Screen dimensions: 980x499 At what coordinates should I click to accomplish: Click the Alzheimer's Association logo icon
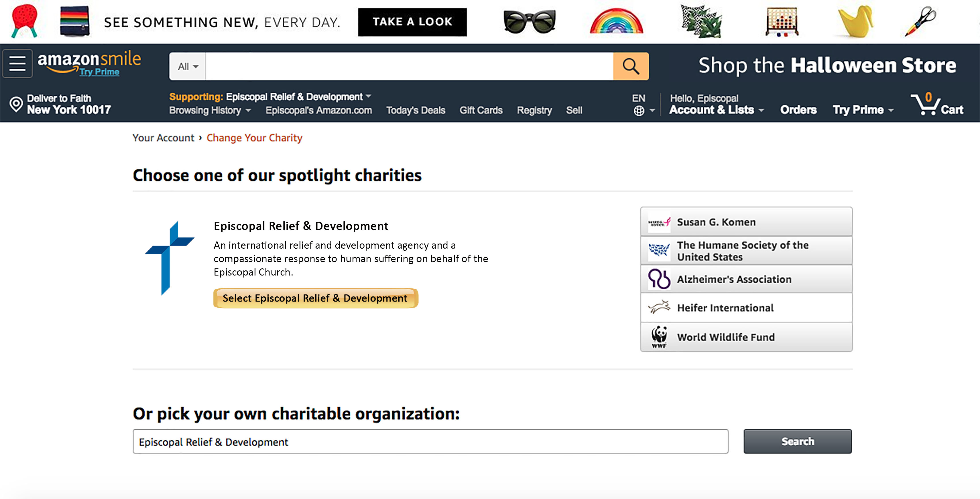659,279
